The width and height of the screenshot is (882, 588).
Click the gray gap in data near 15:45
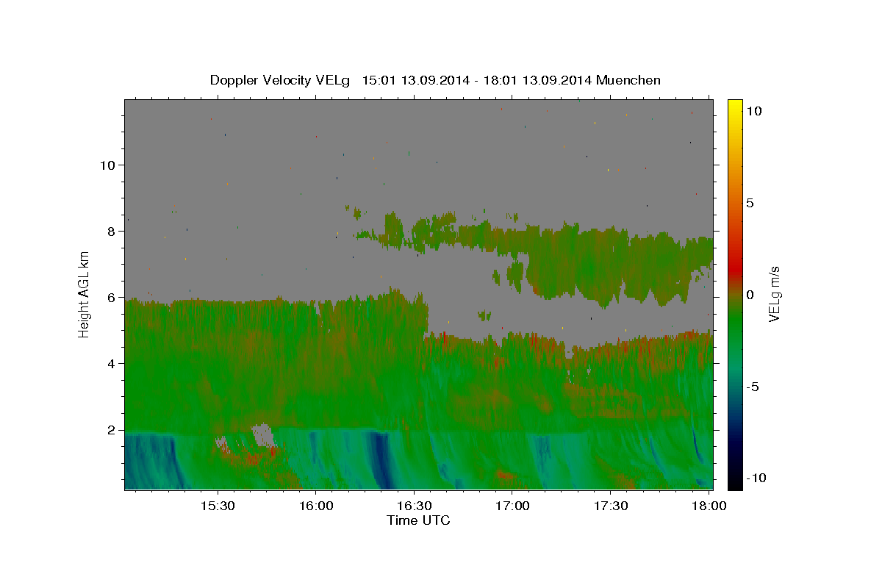point(262,434)
